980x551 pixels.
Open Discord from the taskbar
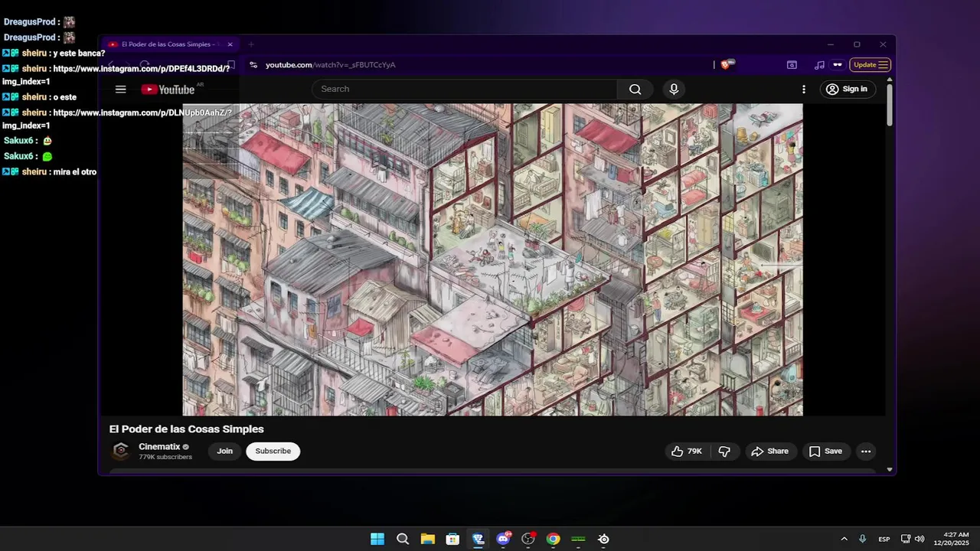tap(503, 539)
